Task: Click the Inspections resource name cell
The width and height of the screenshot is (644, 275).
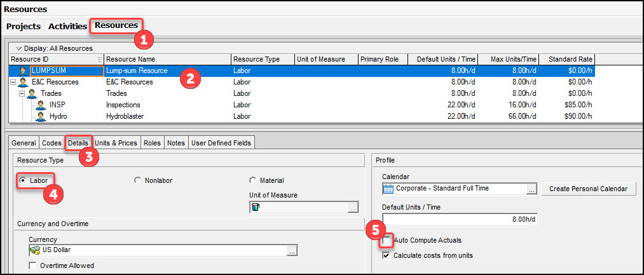Action: (168, 105)
